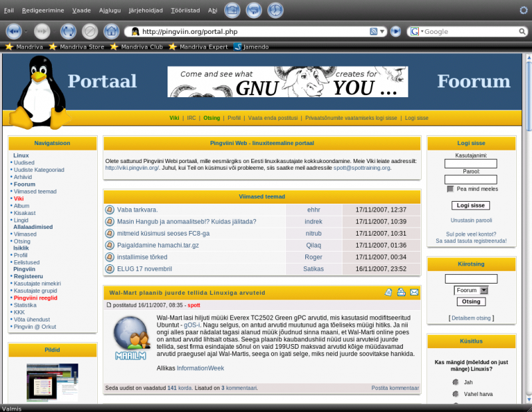The width and height of the screenshot is (532, 412).
Task: Select the 'Vahel harva' poll option
Action: coord(456,394)
